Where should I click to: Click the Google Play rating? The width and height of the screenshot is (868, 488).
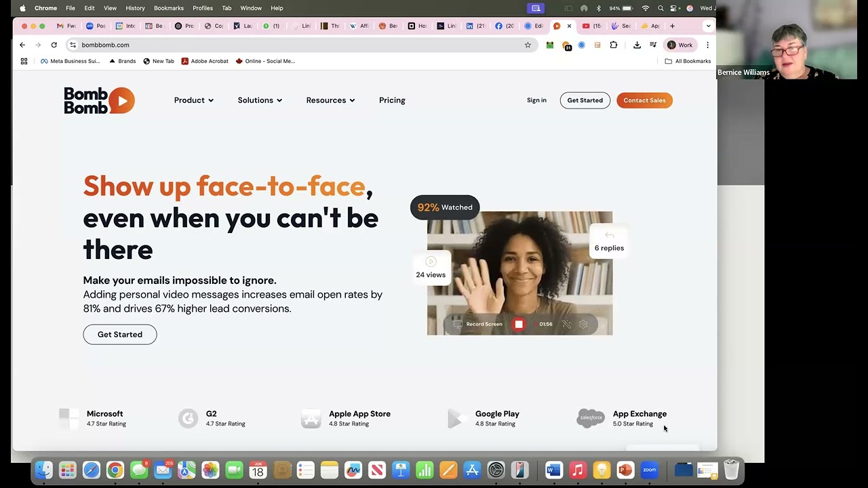tap(484, 418)
